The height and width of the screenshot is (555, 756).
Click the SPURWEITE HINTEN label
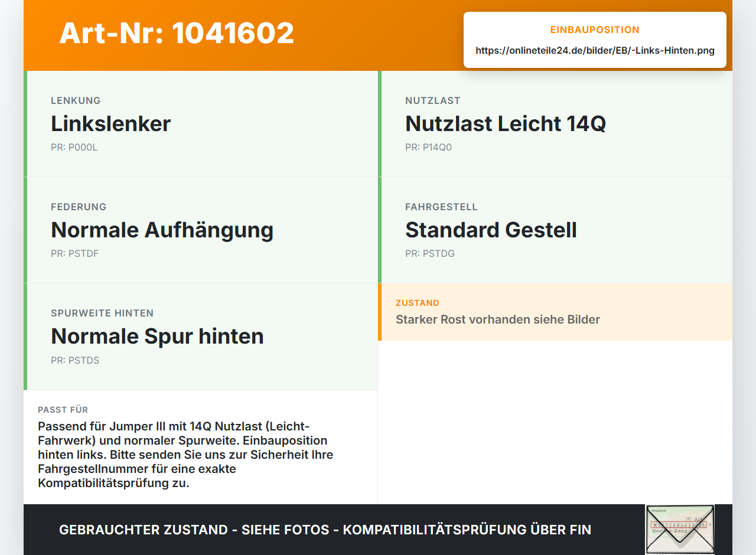[102, 313]
